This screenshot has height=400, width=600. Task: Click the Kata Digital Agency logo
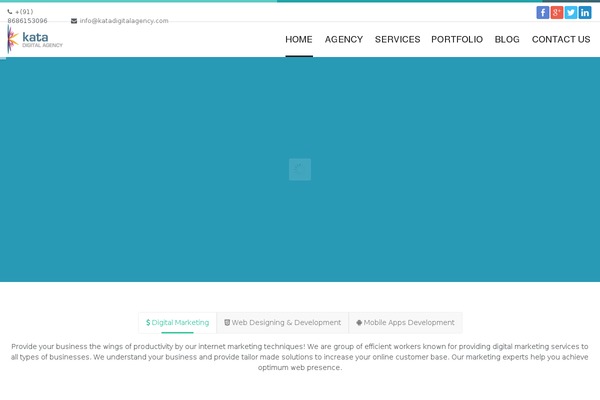(35, 39)
